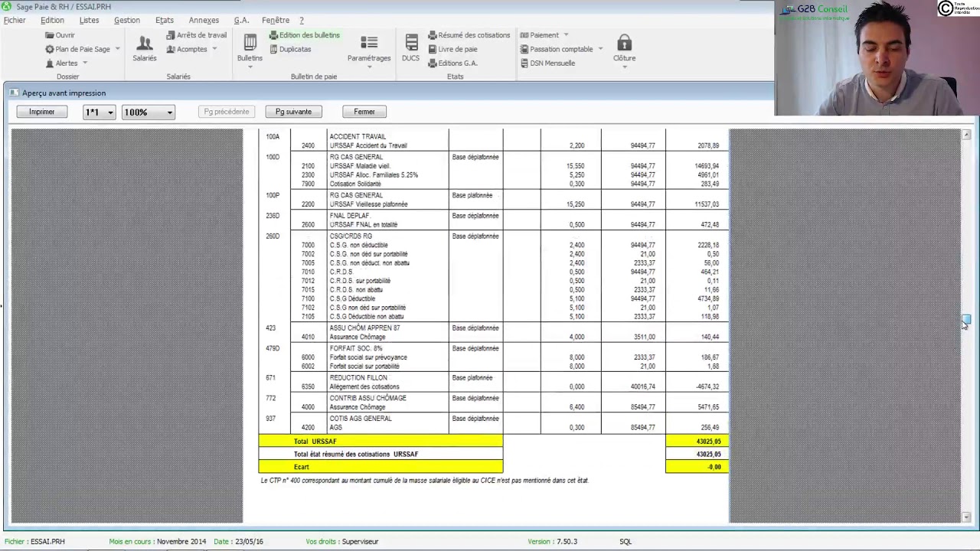Click the REDUCTION FILLON row label

tap(358, 378)
